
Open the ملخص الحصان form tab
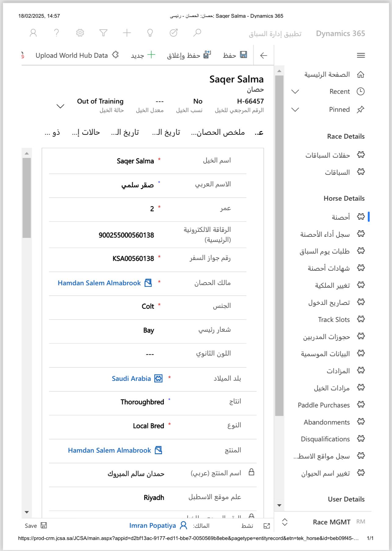(218, 132)
